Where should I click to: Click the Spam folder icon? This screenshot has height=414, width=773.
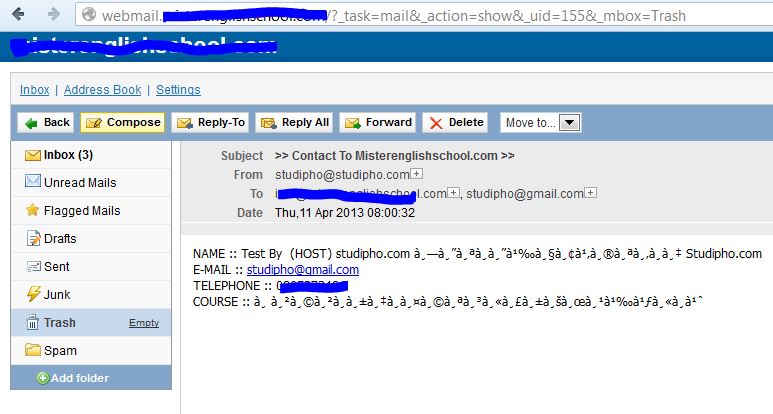click(33, 350)
